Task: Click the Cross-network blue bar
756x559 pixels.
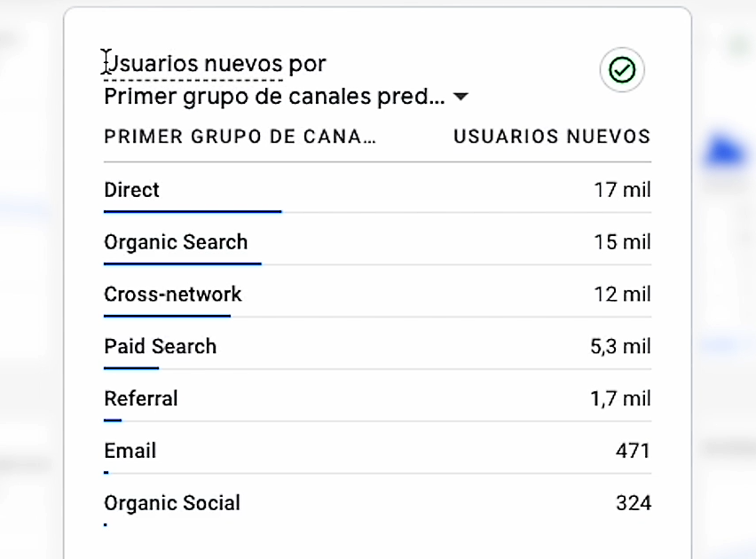Action: (167, 316)
